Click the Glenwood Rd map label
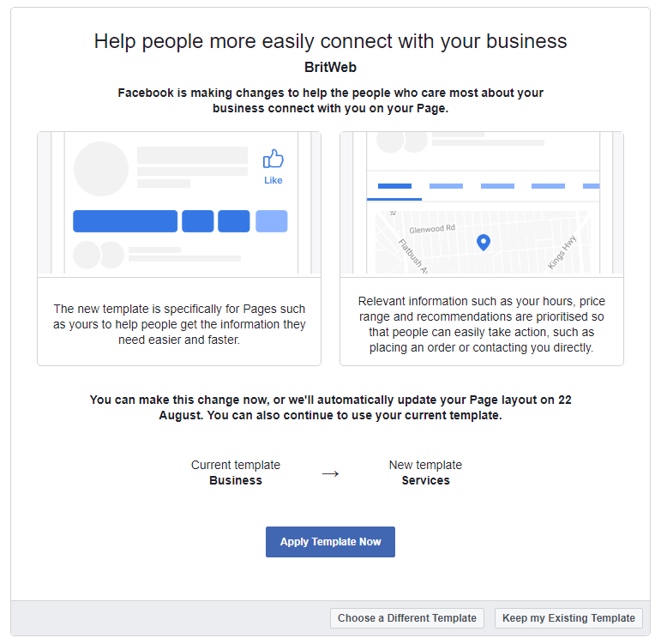 click(x=432, y=229)
